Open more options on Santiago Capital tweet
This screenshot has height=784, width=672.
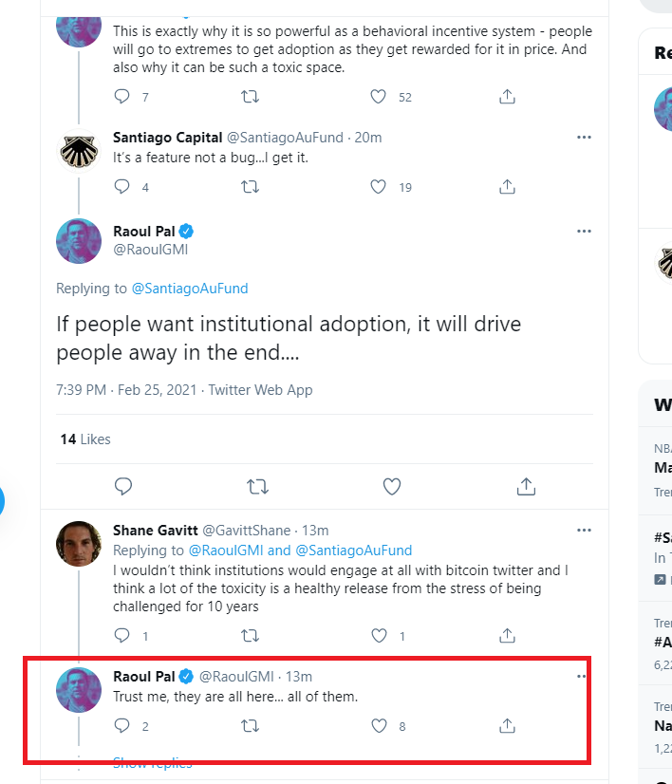pyautogui.click(x=584, y=137)
